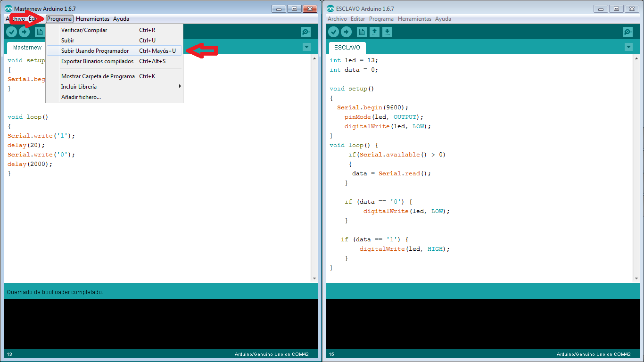Screen dimensions: 644x362
Task: Open tab dropdown arrow in ESCLAVO window
Action: point(628,47)
